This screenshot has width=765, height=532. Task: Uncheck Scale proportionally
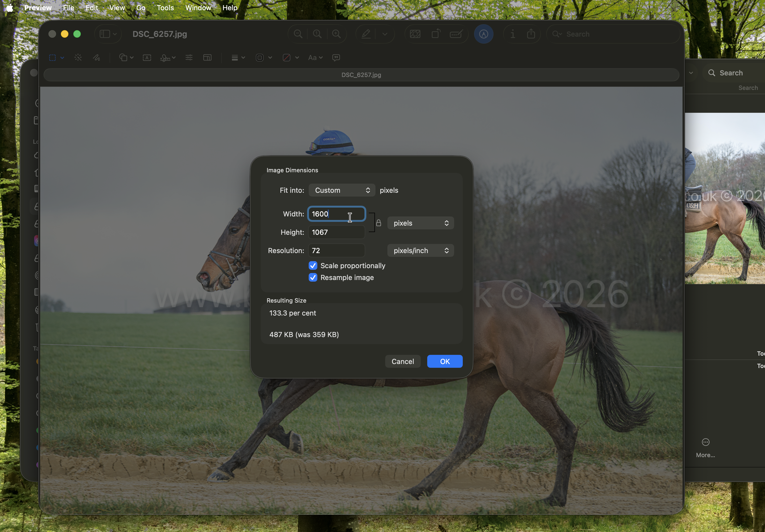[312, 265]
